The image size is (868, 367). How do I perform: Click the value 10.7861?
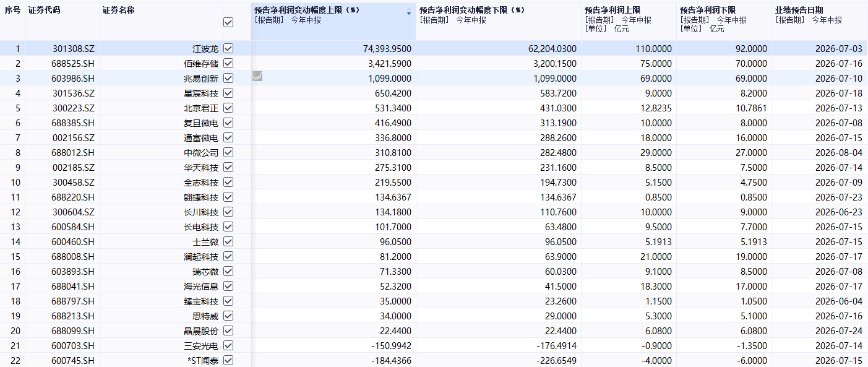[x=751, y=108]
